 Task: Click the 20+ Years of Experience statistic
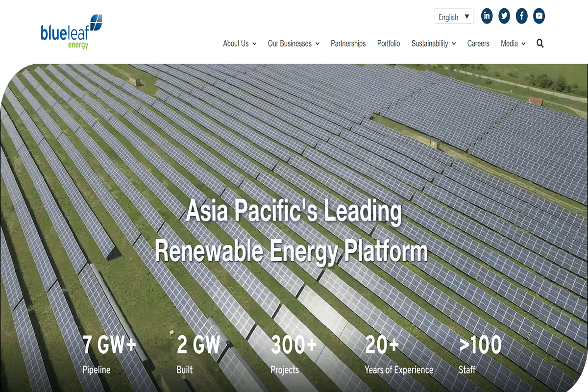(398, 353)
